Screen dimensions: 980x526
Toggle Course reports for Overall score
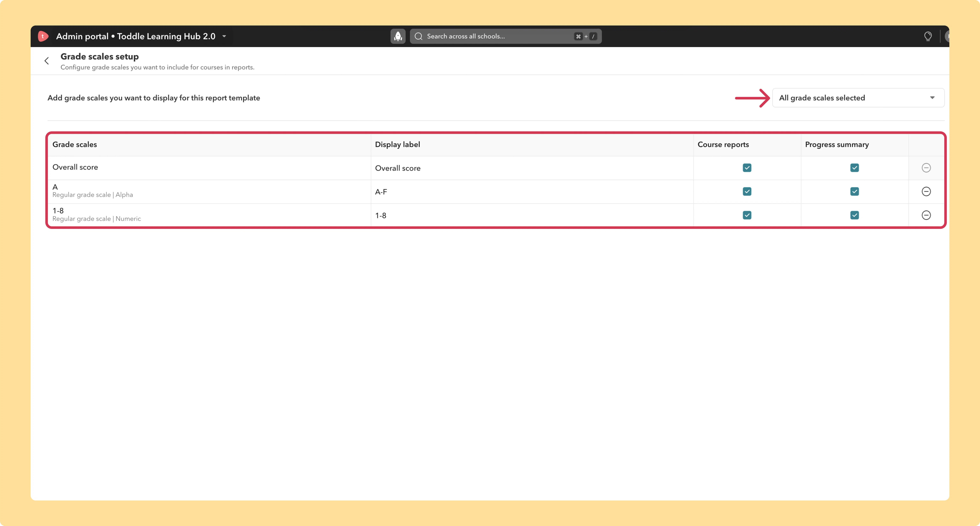747,168
